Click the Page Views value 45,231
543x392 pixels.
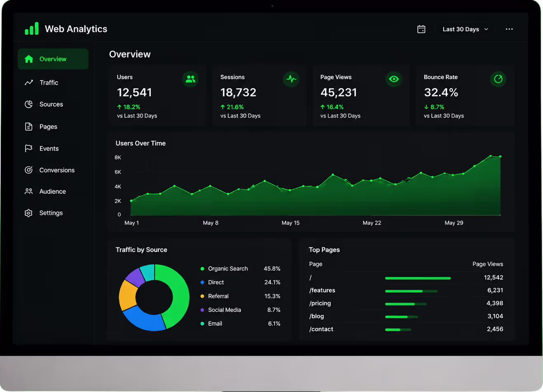339,92
